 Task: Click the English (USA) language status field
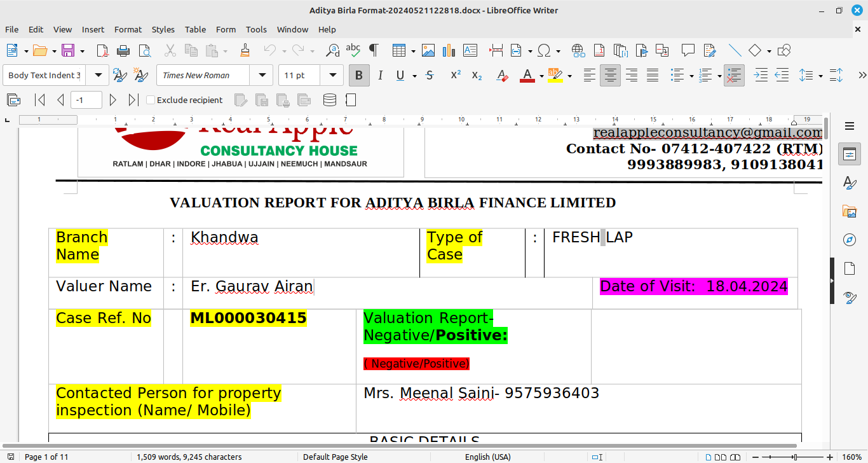pos(487,457)
